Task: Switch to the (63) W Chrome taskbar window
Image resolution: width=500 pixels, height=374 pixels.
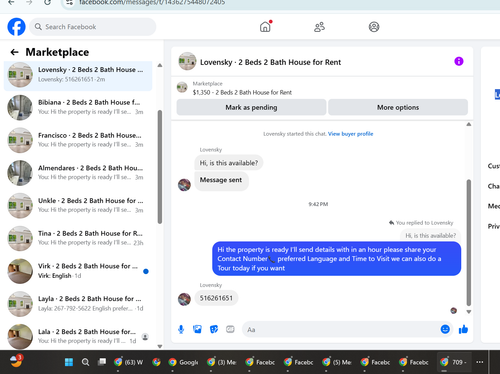Action: [x=129, y=362]
